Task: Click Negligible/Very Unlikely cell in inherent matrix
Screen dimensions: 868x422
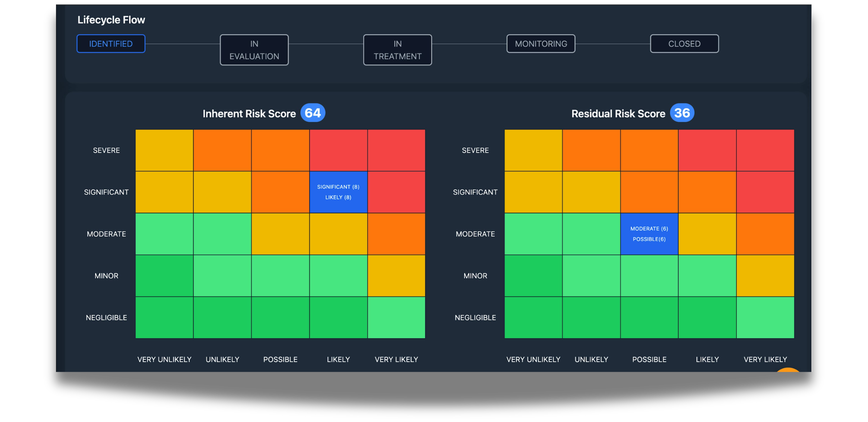Action: click(164, 317)
